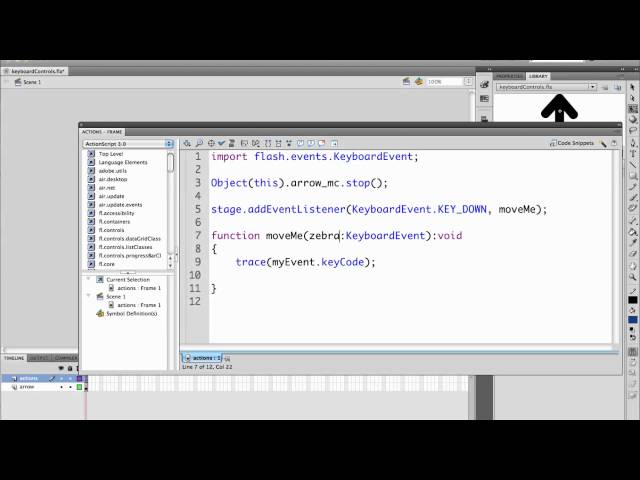
Task: Click the fill color blue swatch
Action: click(x=633, y=320)
